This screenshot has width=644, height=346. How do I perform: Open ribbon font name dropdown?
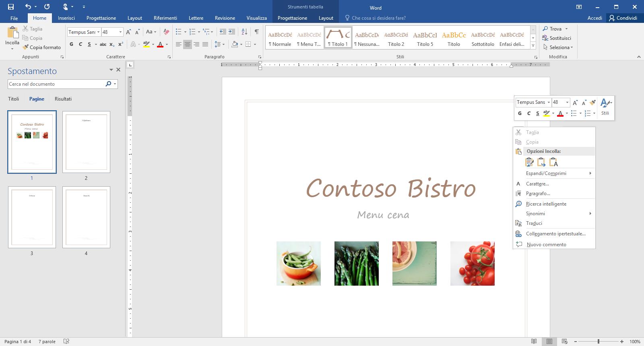98,32
